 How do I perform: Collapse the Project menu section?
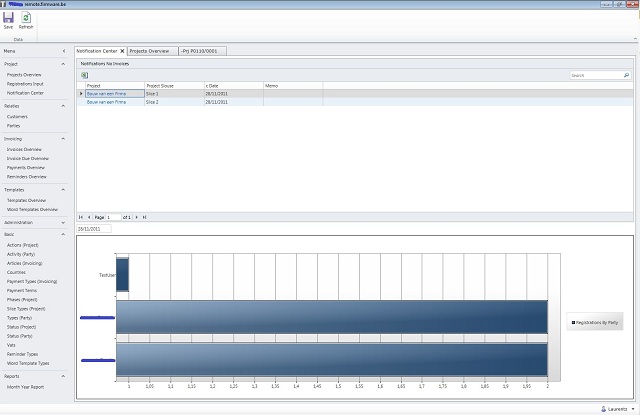(x=63, y=64)
